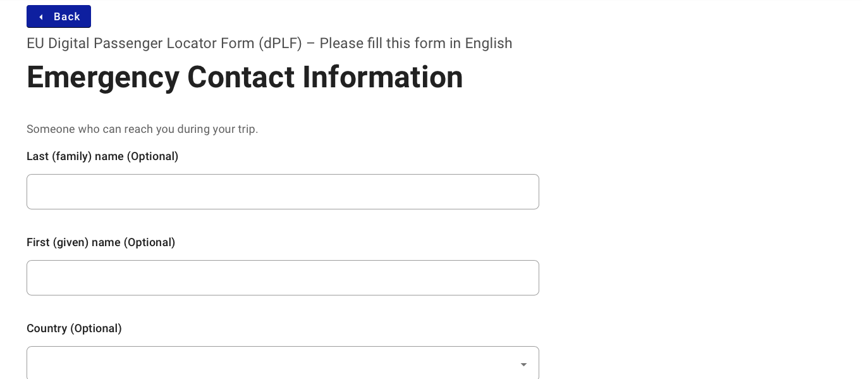The image size is (868, 379).
Task: Return to previous page via Back
Action: pyautogui.click(x=59, y=16)
